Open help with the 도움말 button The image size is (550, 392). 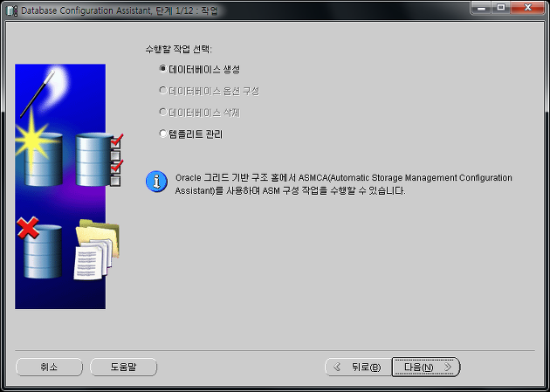point(123,367)
